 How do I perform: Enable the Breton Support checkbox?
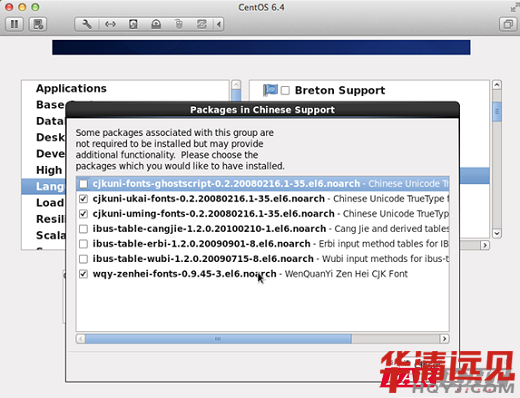[285, 91]
